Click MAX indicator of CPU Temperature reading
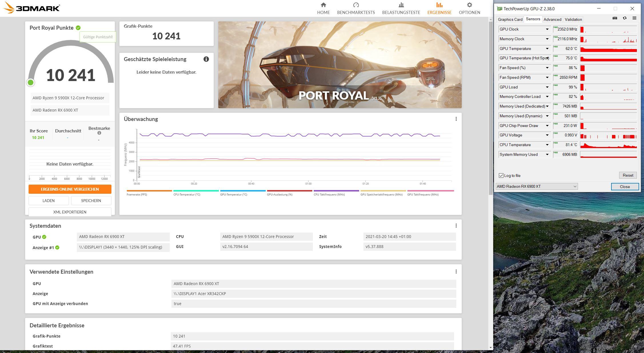This screenshot has height=353, width=644. click(x=556, y=143)
